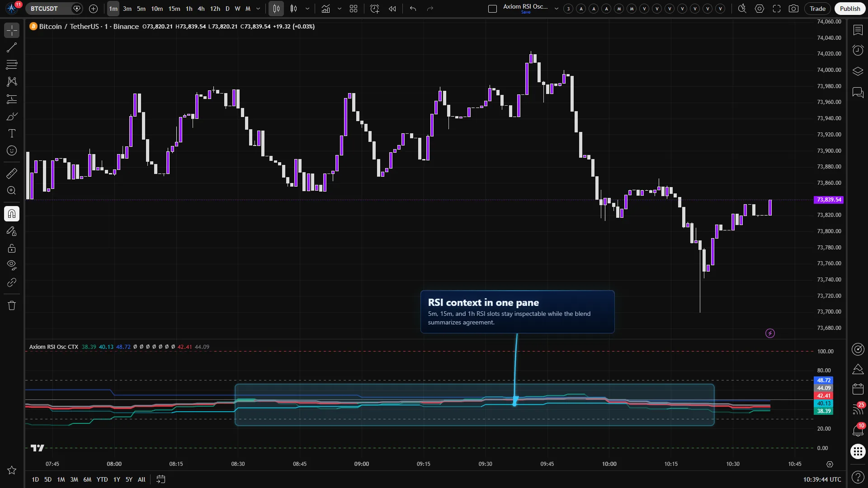Start bar replay rewind icon

click(x=392, y=9)
